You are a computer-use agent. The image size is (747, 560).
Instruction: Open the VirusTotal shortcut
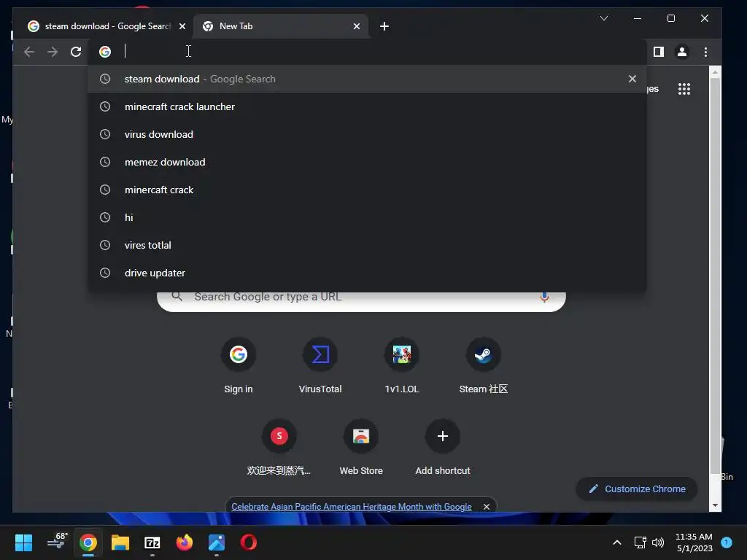(x=320, y=365)
